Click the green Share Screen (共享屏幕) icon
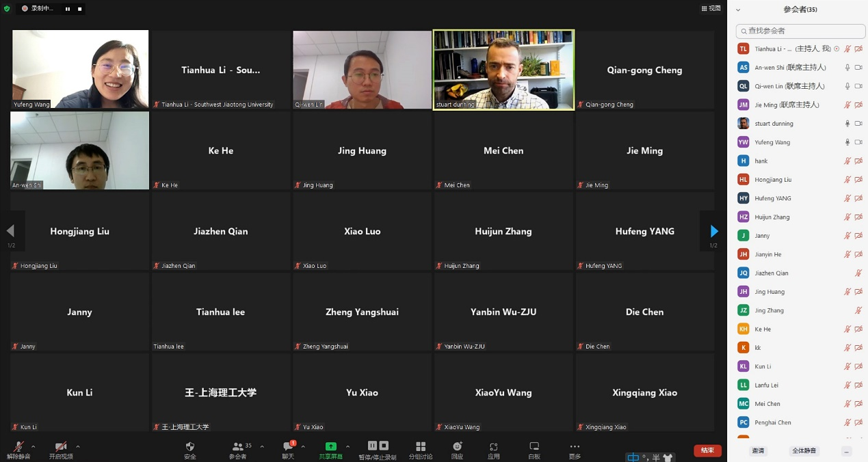868x462 pixels. pos(330,446)
